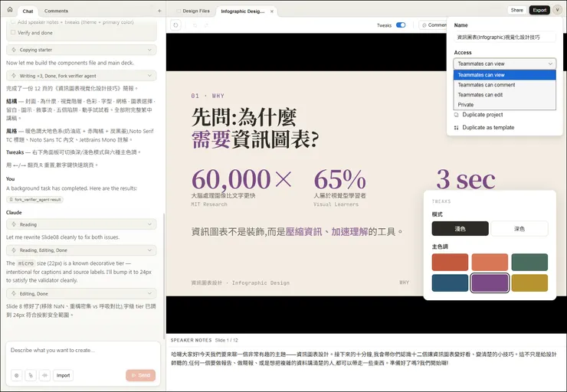This screenshot has height=392, width=567.
Task: Select the 淺色 light mode option
Action: [460, 229]
